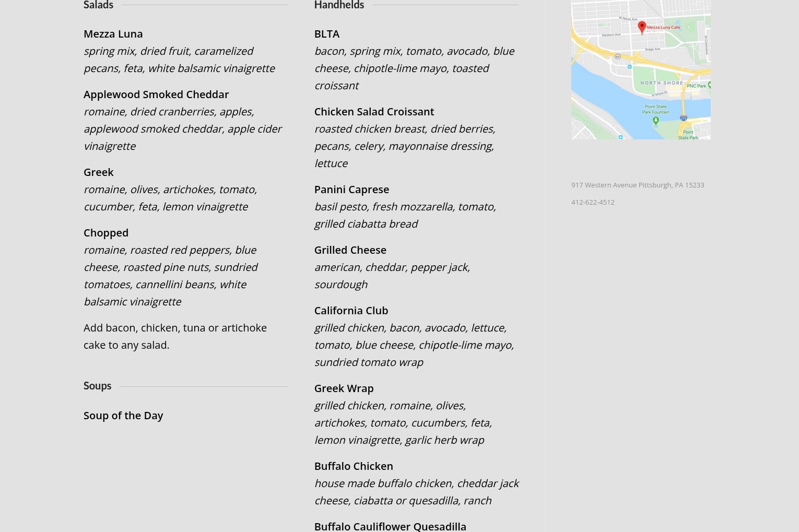Click the red Mezza Luna Cafe map pin
This screenshot has width=799, height=532.
[642, 27]
